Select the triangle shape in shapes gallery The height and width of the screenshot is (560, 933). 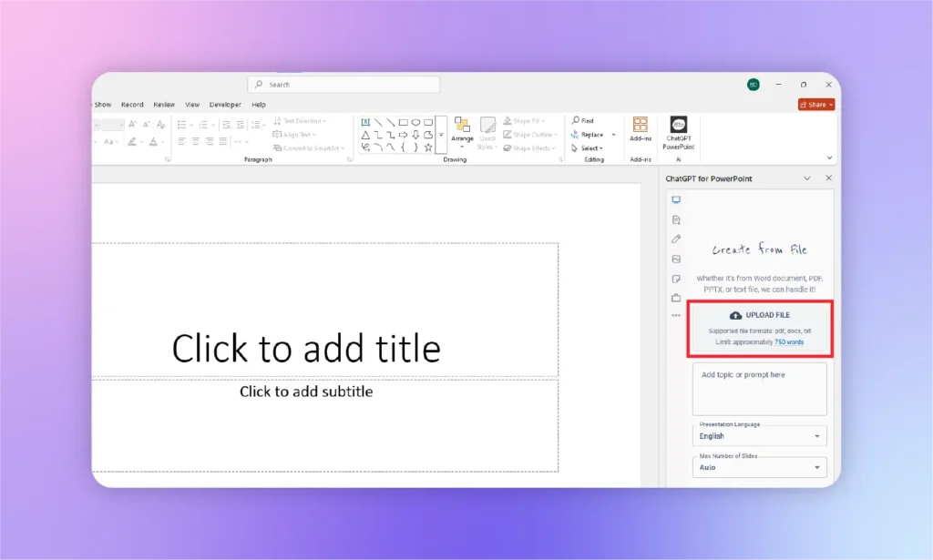(365, 135)
